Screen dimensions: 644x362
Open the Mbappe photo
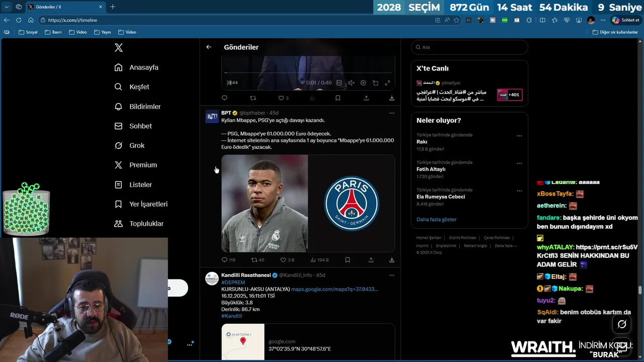[265, 203]
